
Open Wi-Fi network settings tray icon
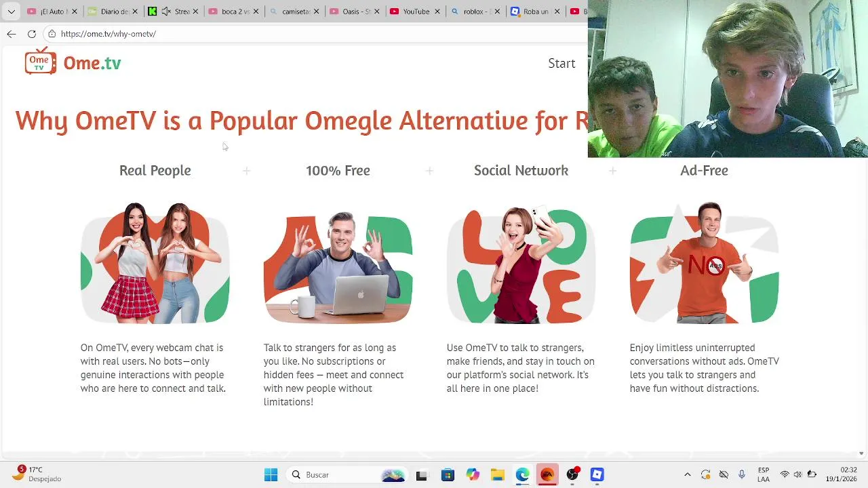coord(785,474)
